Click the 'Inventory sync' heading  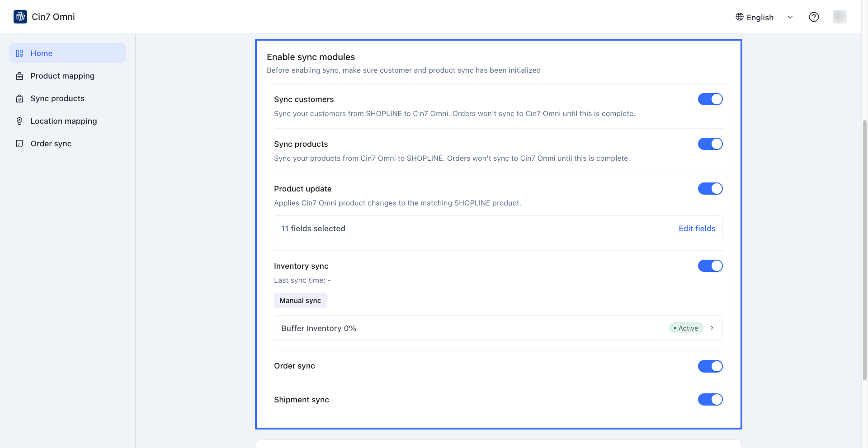301,266
